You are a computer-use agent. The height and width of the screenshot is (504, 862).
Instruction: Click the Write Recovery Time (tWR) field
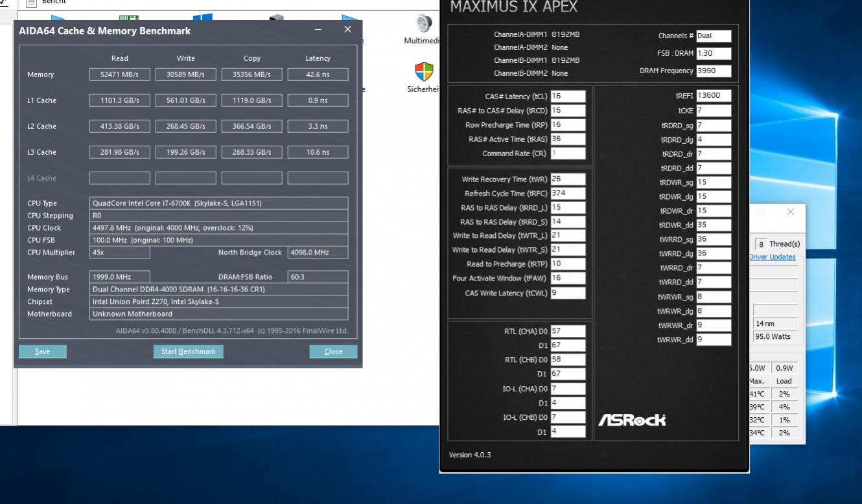tap(568, 179)
